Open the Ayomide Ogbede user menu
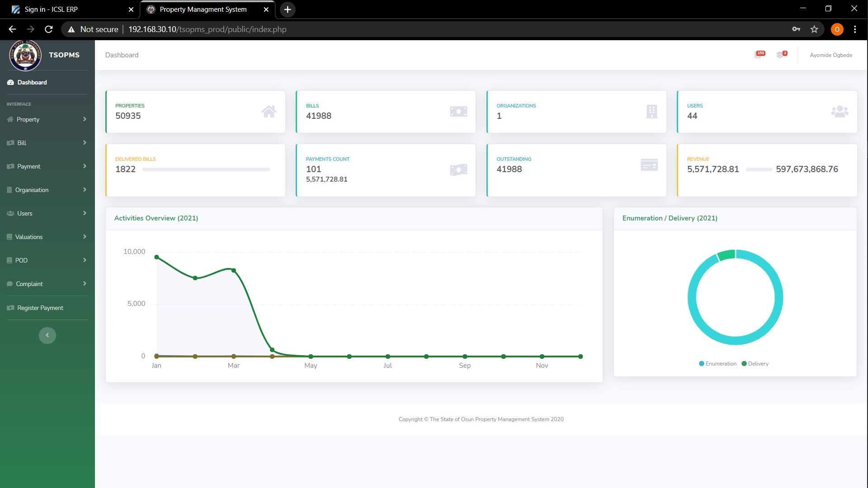The width and height of the screenshot is (868, 488). click(831, 55)
